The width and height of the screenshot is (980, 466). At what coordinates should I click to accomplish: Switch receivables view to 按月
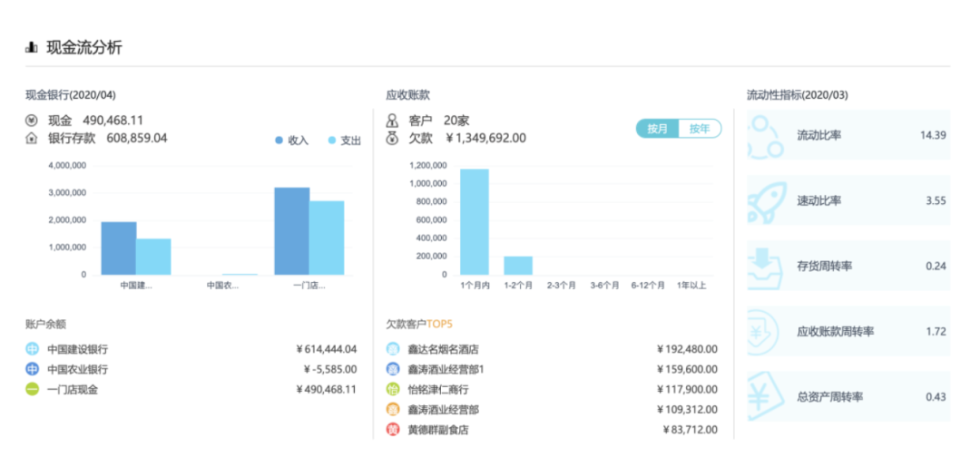tap(658, 129)
